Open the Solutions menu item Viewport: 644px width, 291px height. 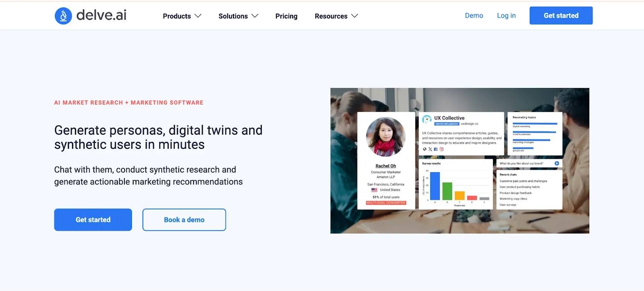[x=233, y=16]
